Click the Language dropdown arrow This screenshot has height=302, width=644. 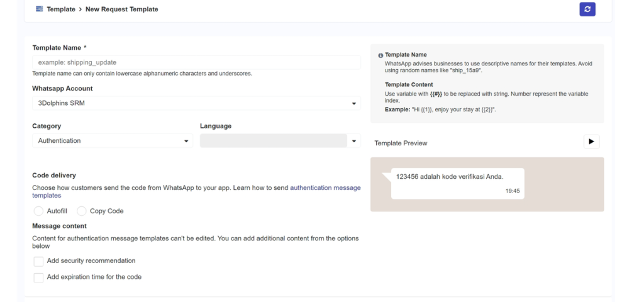354,142
